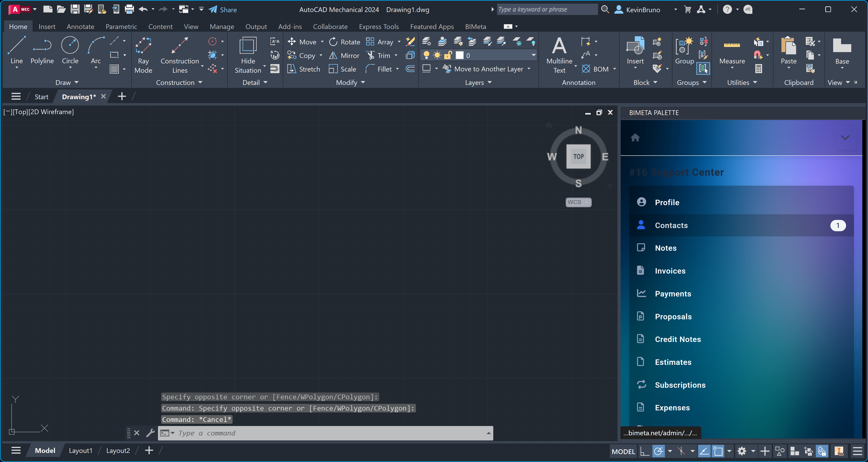Viewport: 868px width, 462px height.
Task: Click the white layer color swatch
Action: coord(460,55)
